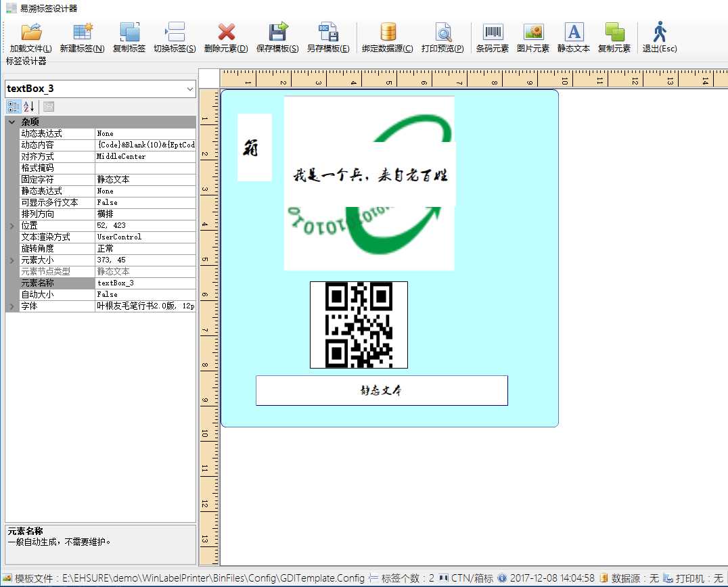Open the 加载文件(L) load file tool

(x=30, y=38)
